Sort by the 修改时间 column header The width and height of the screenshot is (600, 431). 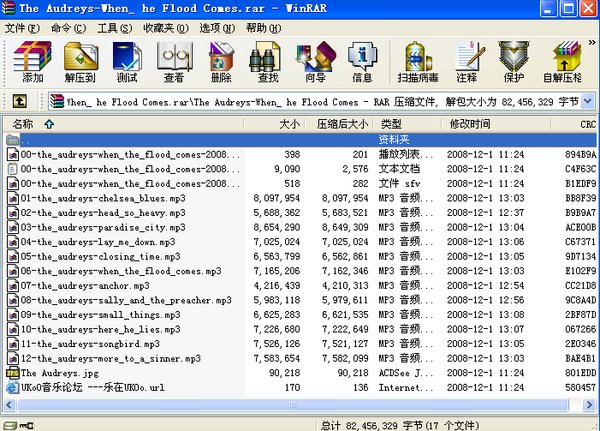coord(496,124)
